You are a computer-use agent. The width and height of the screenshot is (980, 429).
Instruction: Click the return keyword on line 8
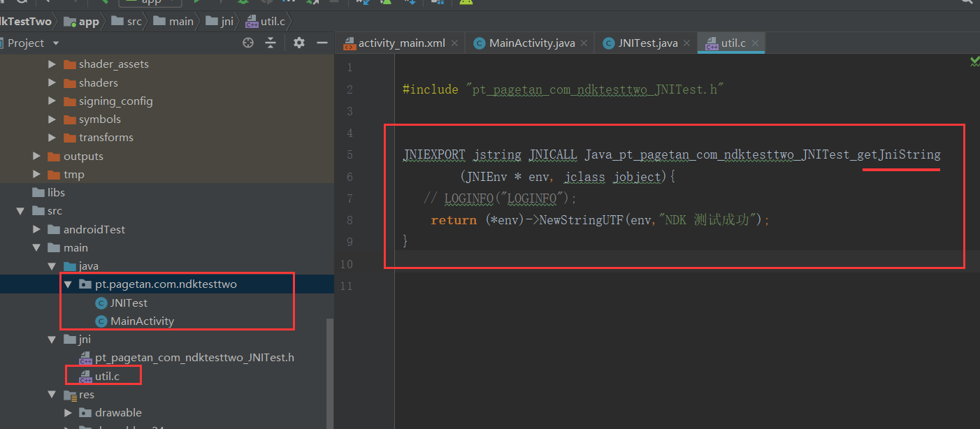click(454, 220)
